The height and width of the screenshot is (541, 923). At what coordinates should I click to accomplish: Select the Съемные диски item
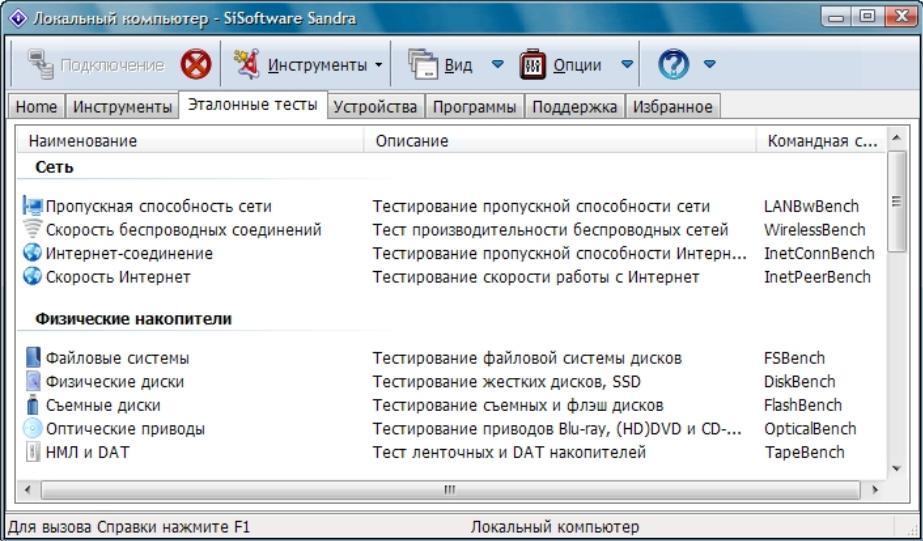pyautogui.click(x=103, y=405)
